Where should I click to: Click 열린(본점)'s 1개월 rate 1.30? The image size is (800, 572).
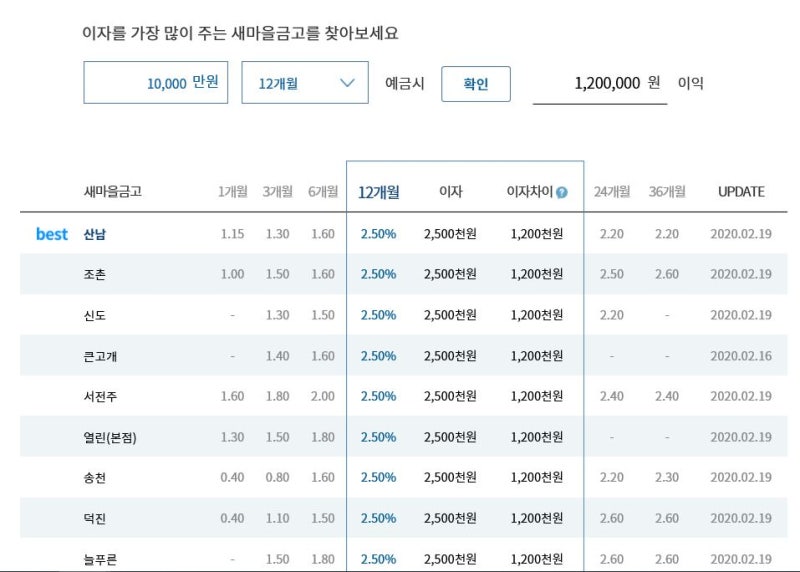[x=232, y=437]
